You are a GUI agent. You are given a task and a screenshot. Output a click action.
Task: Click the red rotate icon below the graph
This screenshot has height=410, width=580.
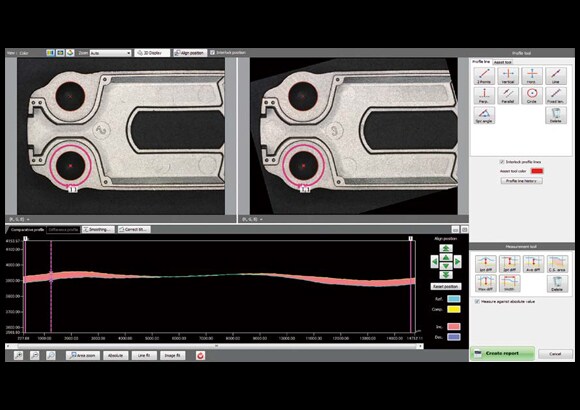point(200,356)
